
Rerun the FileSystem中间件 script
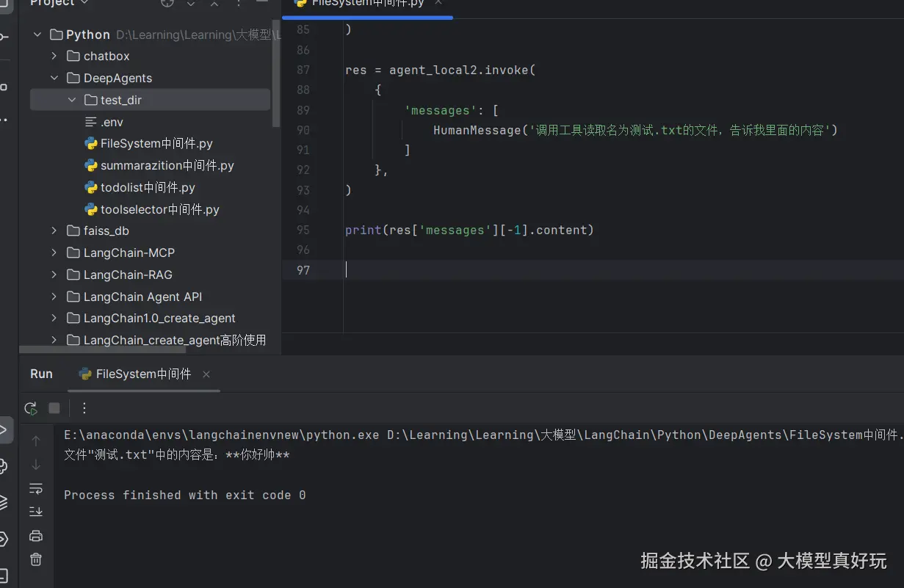click(31, 408)
